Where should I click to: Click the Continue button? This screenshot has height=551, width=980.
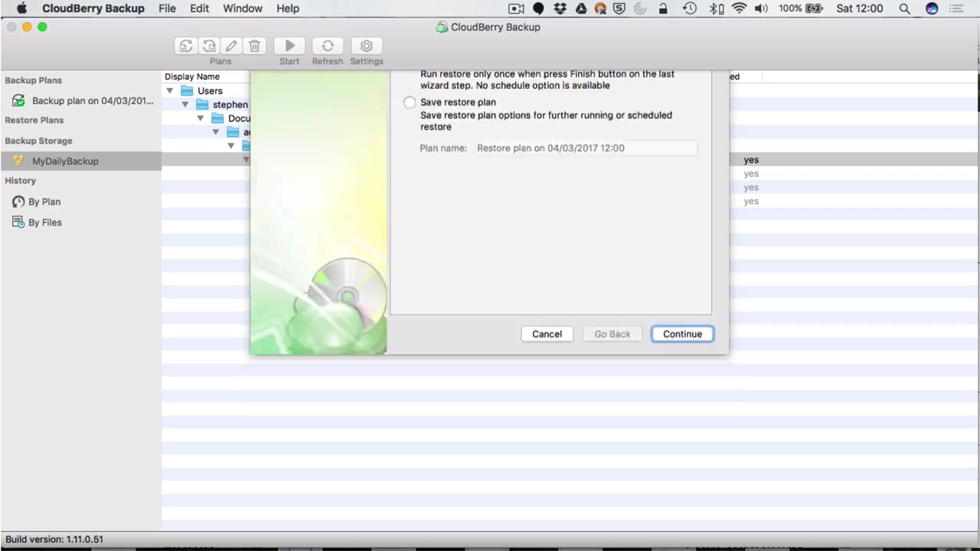(682, 334)
